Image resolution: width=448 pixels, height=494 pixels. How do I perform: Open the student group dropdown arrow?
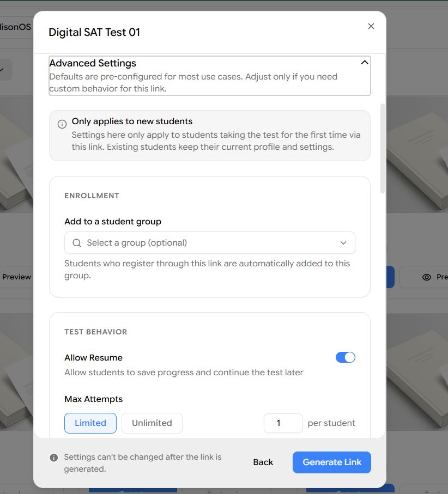pos(343,243)
